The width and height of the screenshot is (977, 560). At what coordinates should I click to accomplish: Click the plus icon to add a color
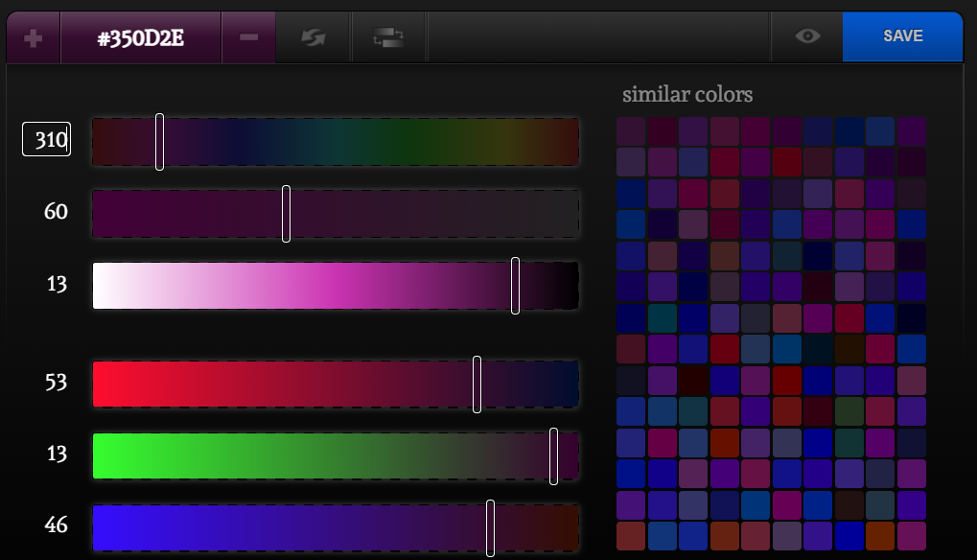click(x=32, y=36)
